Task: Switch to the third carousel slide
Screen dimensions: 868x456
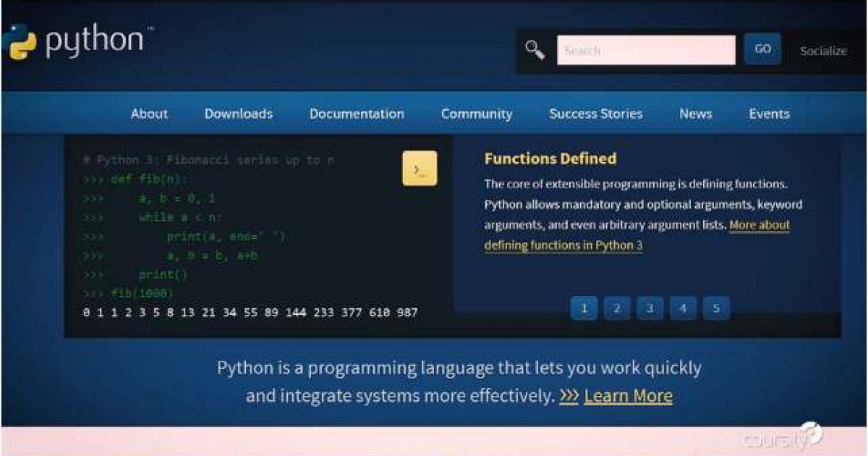Action: (650, 308)
